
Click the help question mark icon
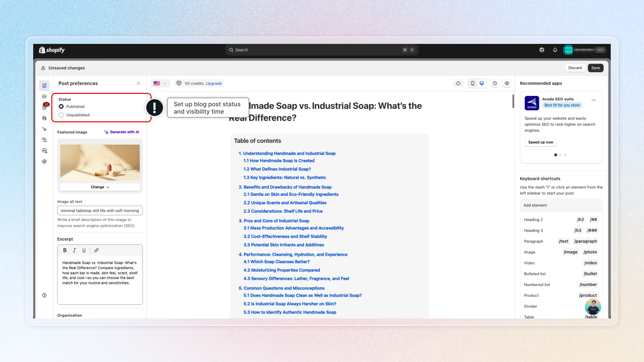(44, 295)
